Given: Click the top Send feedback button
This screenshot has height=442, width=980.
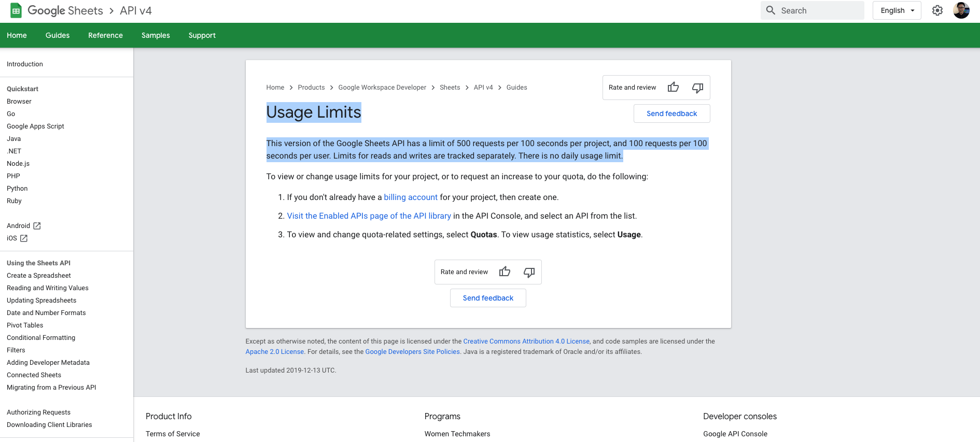Looking at the screenshot, I should point(671,113).
